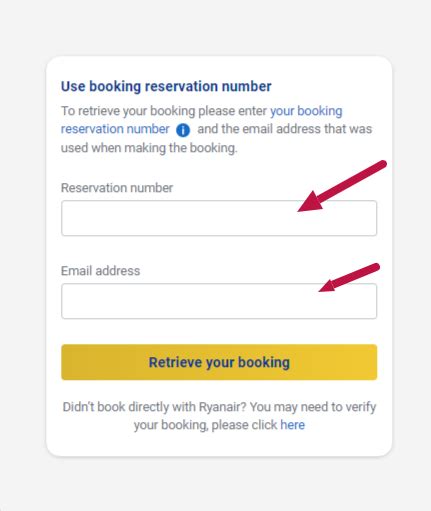Click the 'Email address' field label
The image size is (431, 511).
coord(100,271)
